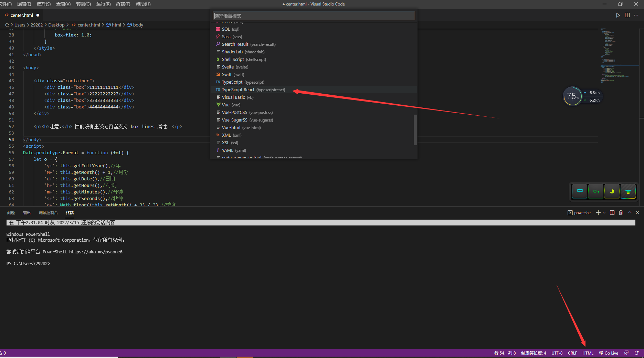Switch to the 调试控制台 panel tab
Screen dimensions: 644x358
coord(48,213)
